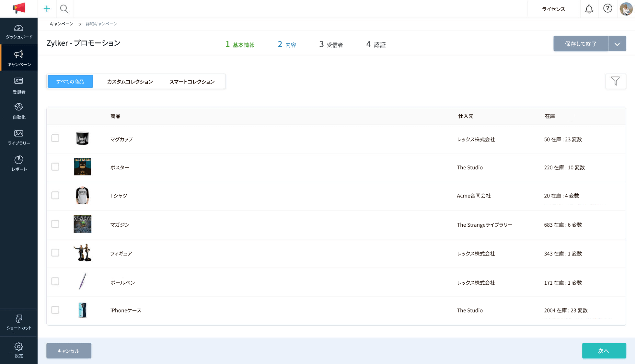Click the figure product thumbnail
Screen dimensions: 635x364
pyautogui.click(x=83, y=253)
